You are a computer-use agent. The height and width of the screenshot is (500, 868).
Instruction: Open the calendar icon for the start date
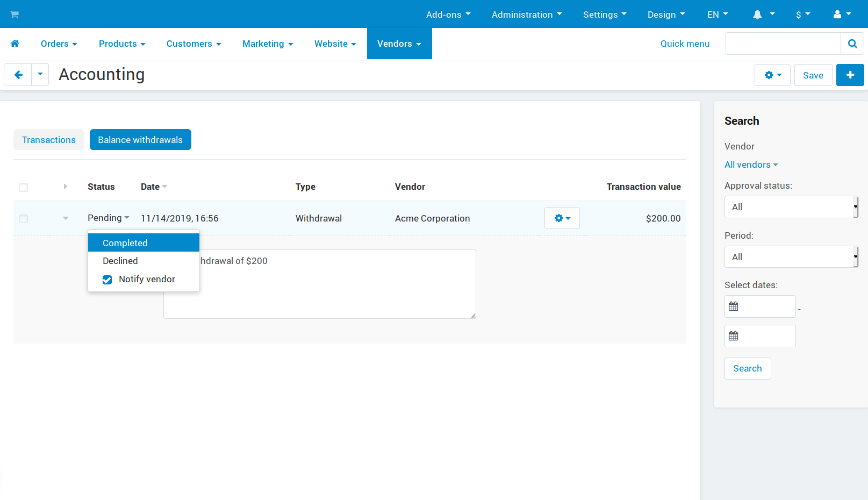734,306
